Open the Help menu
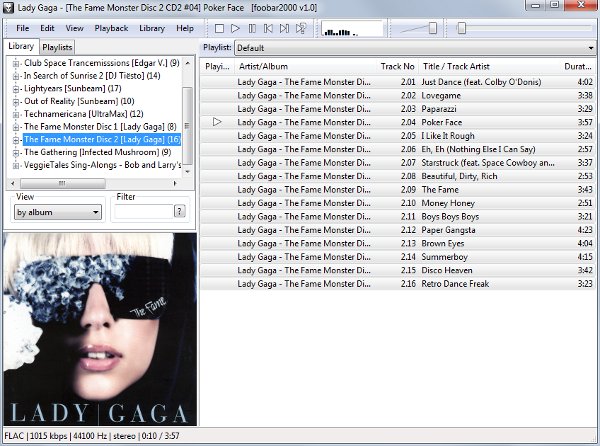Image resolution: width=600 pixels, height=446 pixels. tap(185, 28)
